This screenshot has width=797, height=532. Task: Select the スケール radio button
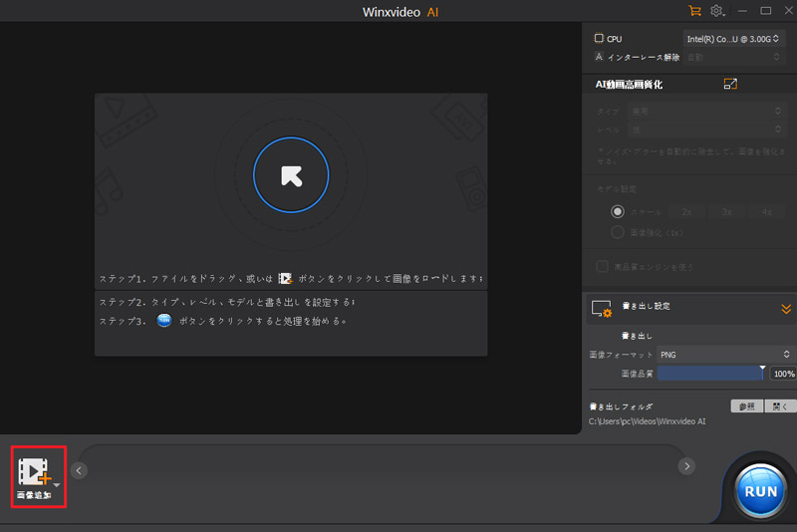(x=617, y=211)
